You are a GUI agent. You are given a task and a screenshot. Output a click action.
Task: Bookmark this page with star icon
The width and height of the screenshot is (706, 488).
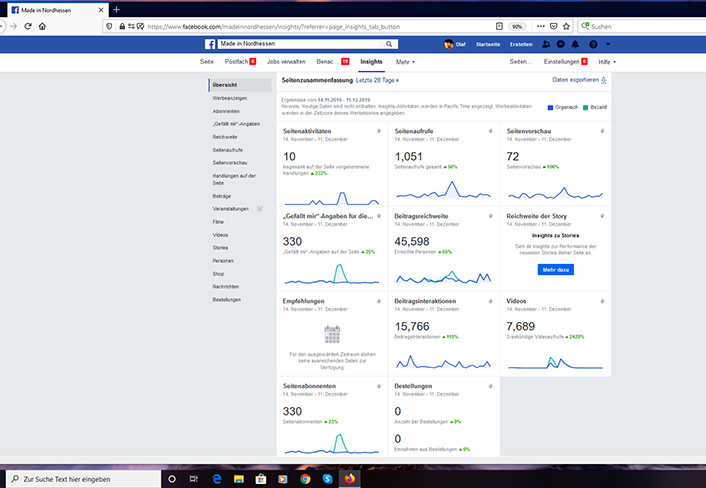tap(566, 27)
